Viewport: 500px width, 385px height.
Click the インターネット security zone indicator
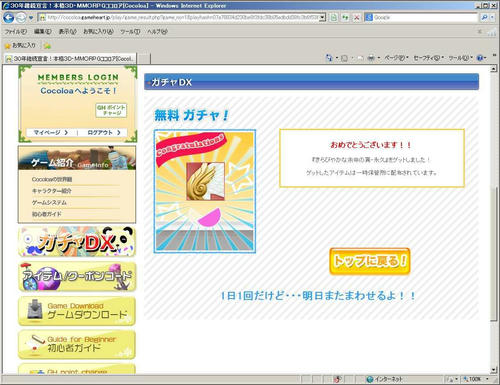[385, 379]
